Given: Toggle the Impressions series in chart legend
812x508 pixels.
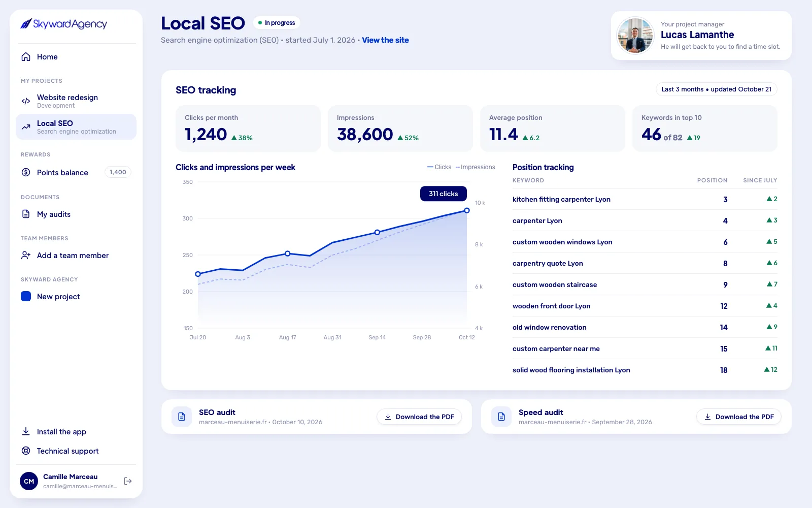Looking at the screenshot, I should [x=476, y=167].
